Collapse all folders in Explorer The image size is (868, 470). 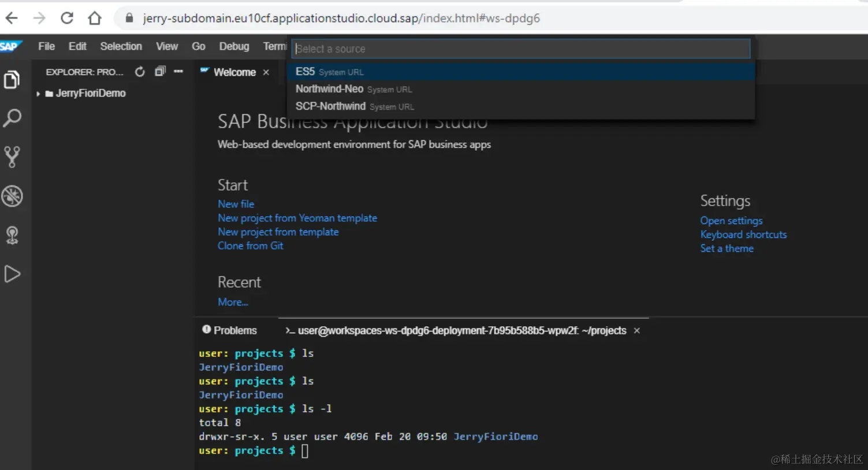[x=160, y=71]
